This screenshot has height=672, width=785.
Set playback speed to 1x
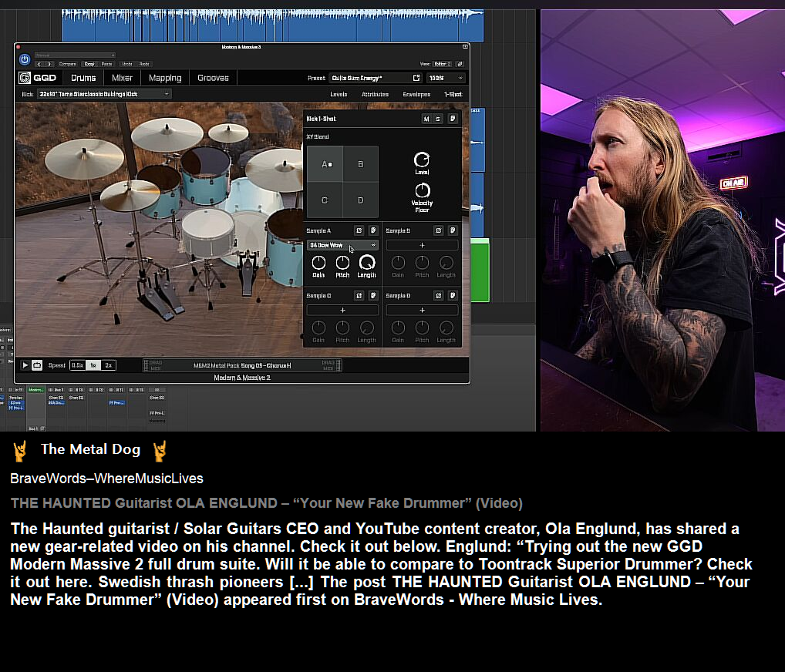pos(93,365)
